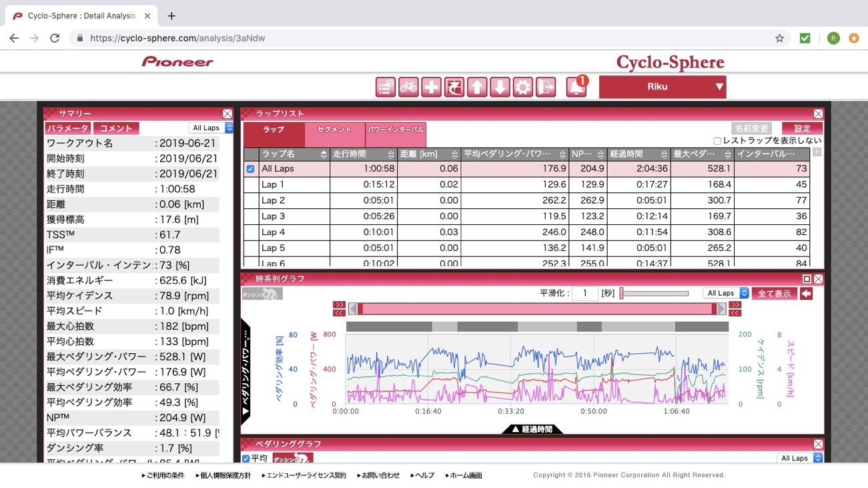Click the 設定 button in lap list

pyautogui.click(x=802, y=128)
